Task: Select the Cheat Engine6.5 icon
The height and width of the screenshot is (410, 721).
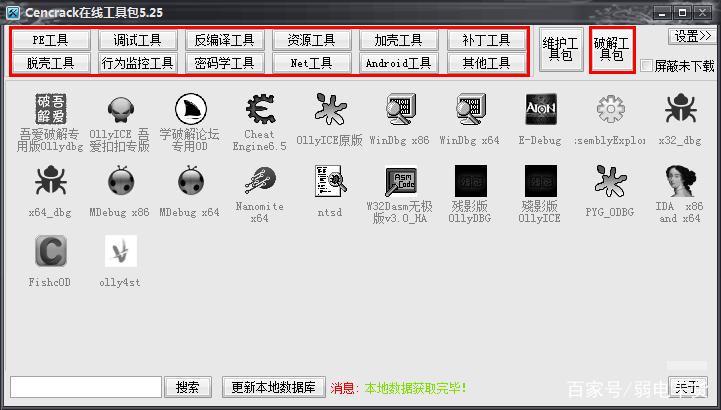Action: 260,109
